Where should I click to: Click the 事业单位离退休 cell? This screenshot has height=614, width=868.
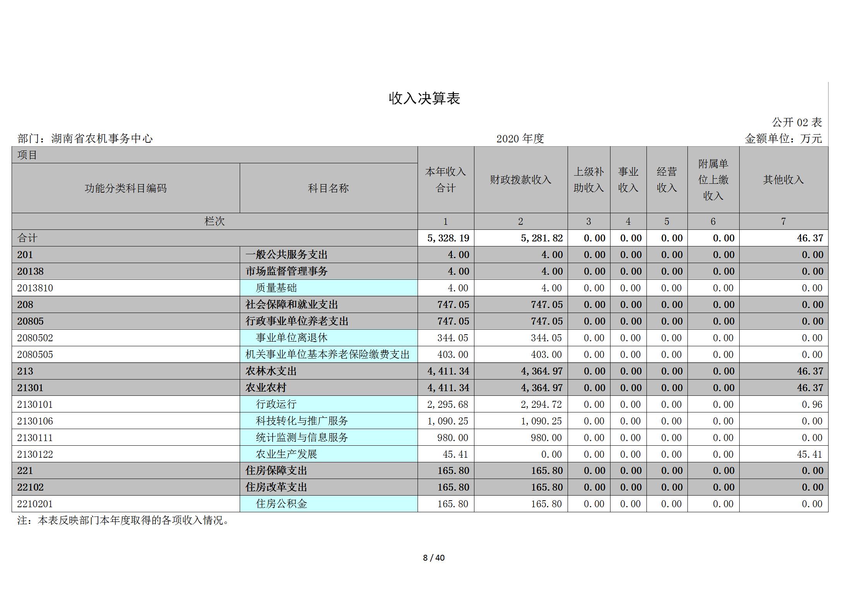(x=329, y=338)
